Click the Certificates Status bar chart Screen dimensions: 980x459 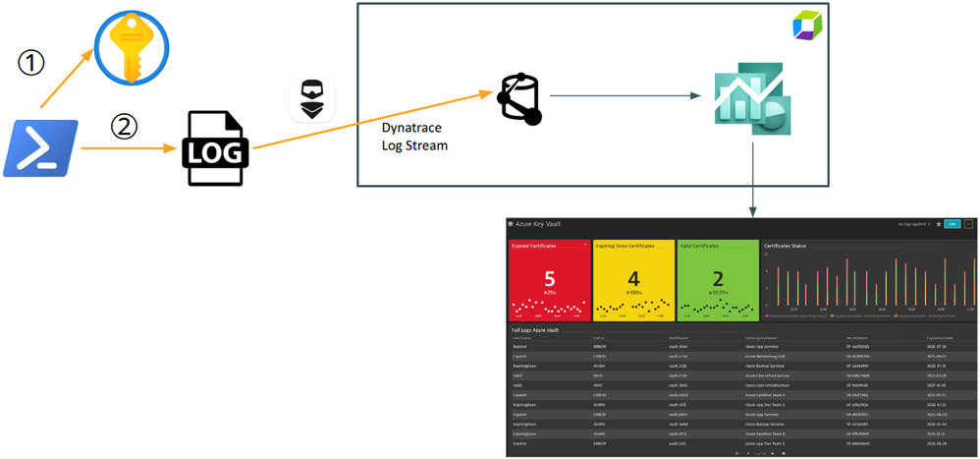click(x=870, y=279)
